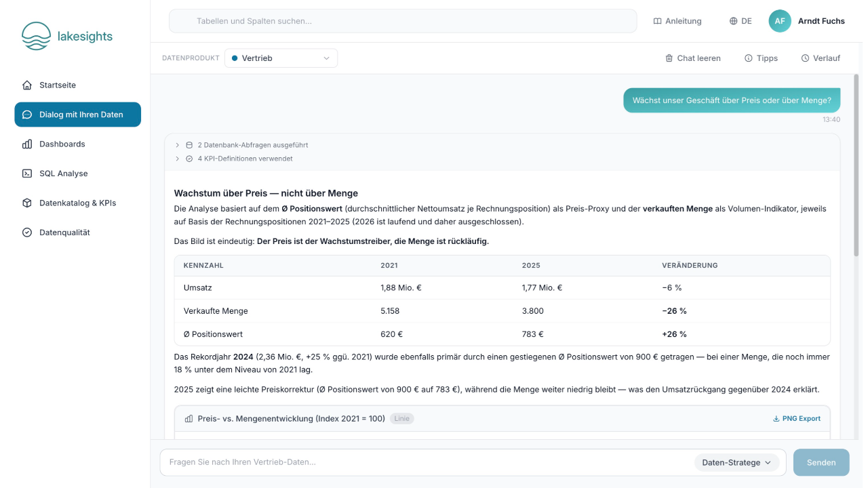Open the AF user avatar menu
Screen dimensions: 868x488
780,21
